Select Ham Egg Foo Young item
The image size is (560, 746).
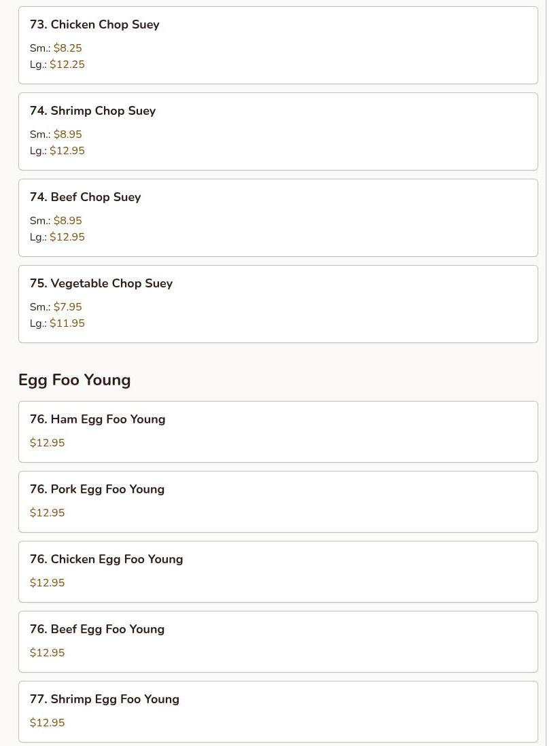coord(97,419)
